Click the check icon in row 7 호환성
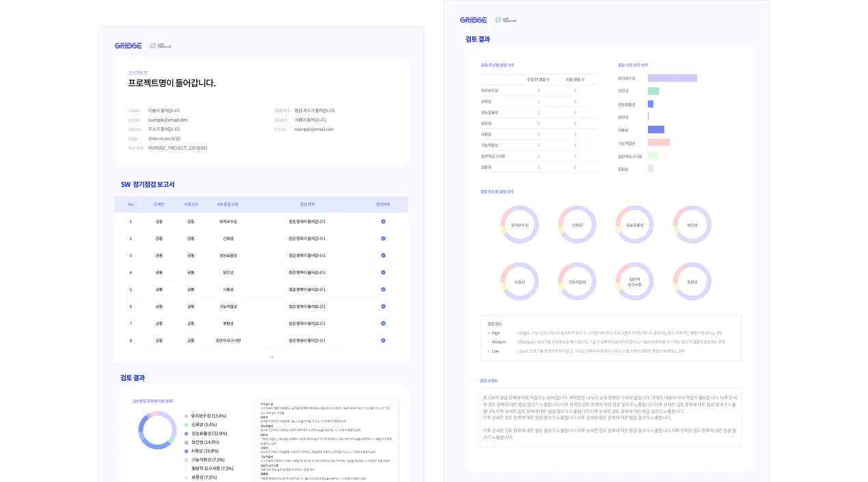This screenshot has width=868, height=482. (383, 323)
